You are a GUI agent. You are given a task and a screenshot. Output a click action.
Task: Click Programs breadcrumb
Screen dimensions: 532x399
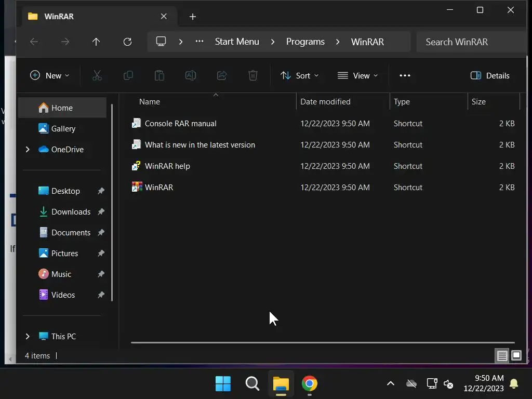pyautogui.click(x=305, y=42)
